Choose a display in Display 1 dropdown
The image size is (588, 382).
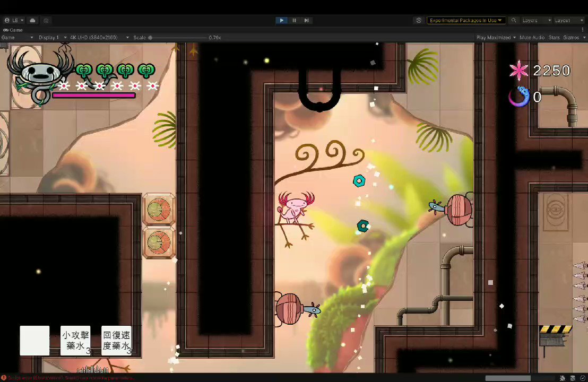point(52,38)
